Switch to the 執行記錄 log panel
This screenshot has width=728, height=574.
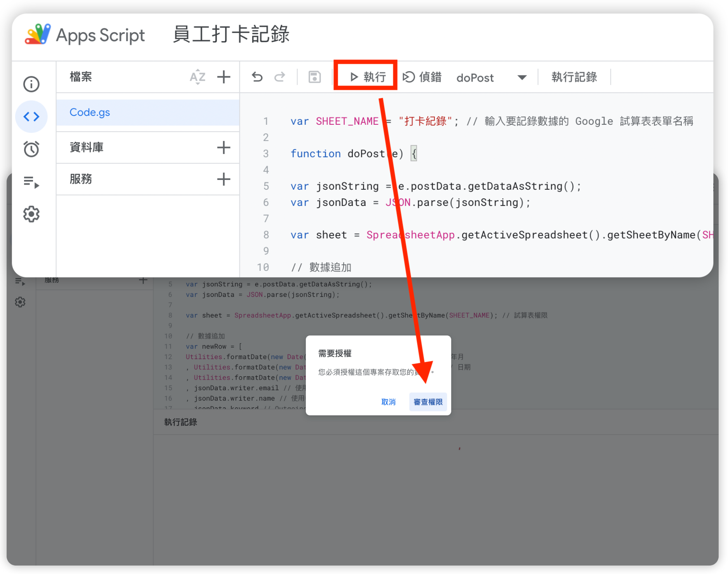[574, 77]
